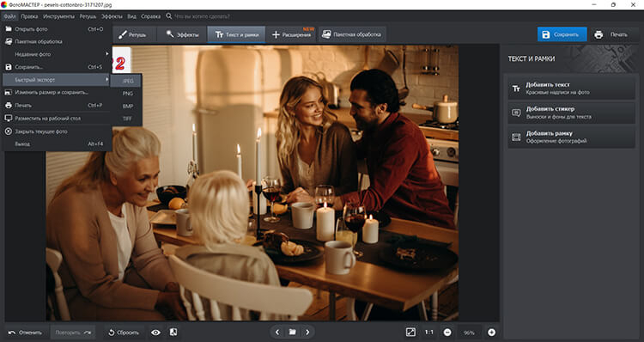
Task: Open the folder browse icon in bottom bar
Action: tap(293, 333)
